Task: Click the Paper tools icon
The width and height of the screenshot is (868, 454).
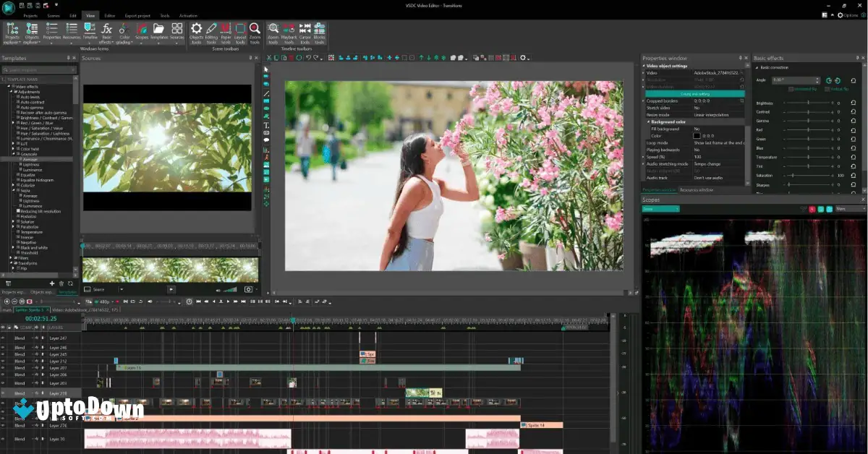Action: tap(226, 33)
